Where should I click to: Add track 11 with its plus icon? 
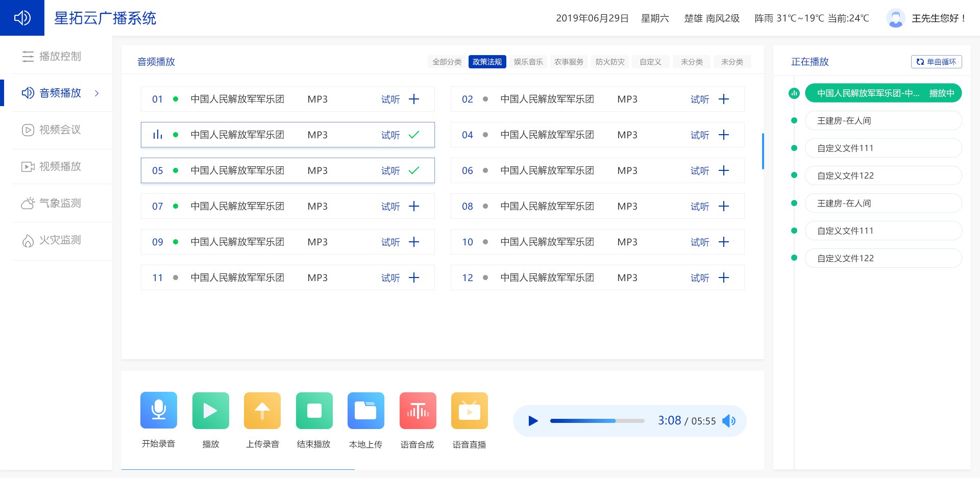click(x=414, y=278)
